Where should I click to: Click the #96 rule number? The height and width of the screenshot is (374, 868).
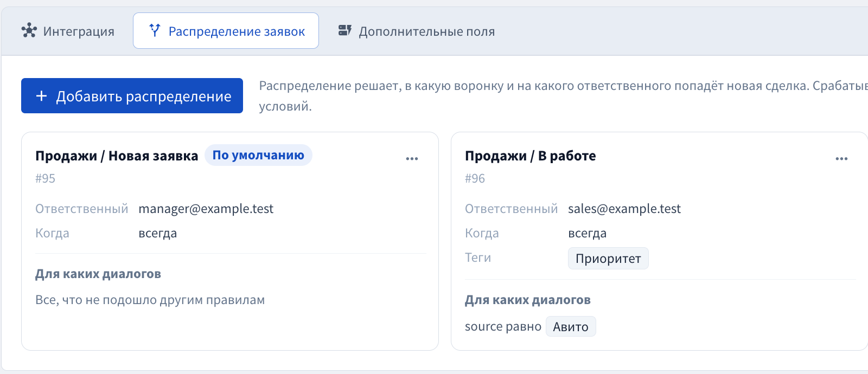pos(475,178)
